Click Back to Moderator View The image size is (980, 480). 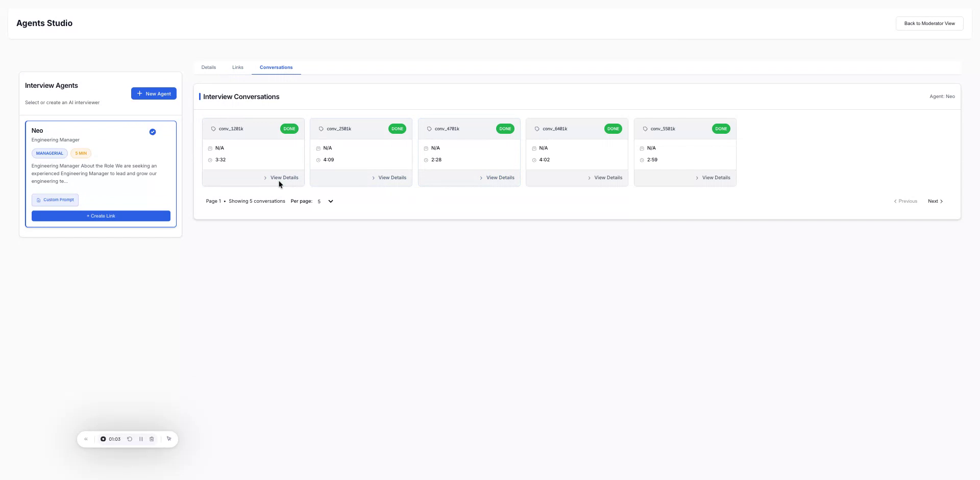pos(929,23)
